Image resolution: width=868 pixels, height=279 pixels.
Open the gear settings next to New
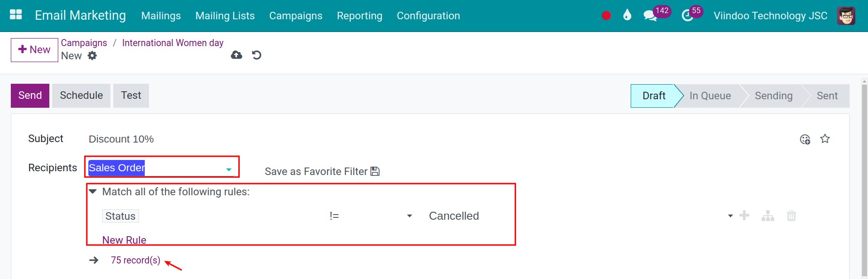(93, 56)
